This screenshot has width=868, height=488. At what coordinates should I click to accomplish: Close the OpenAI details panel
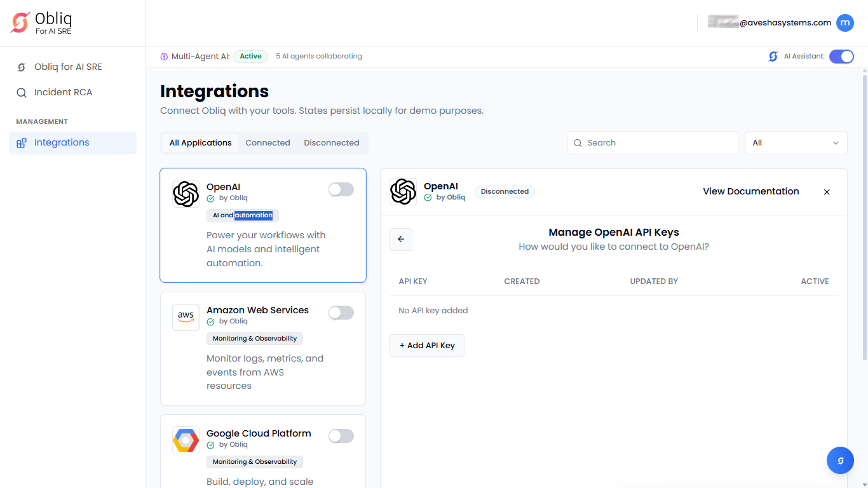[827, 192]
